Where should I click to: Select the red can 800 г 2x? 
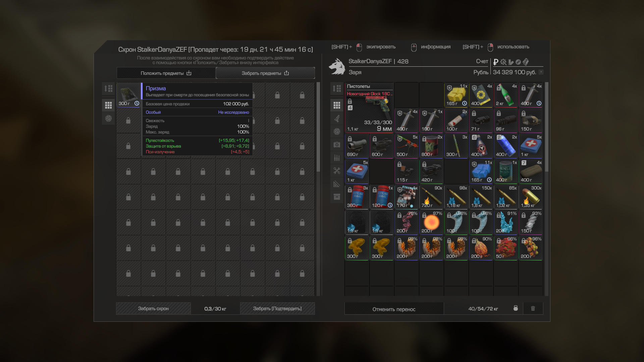coord(431,146)
